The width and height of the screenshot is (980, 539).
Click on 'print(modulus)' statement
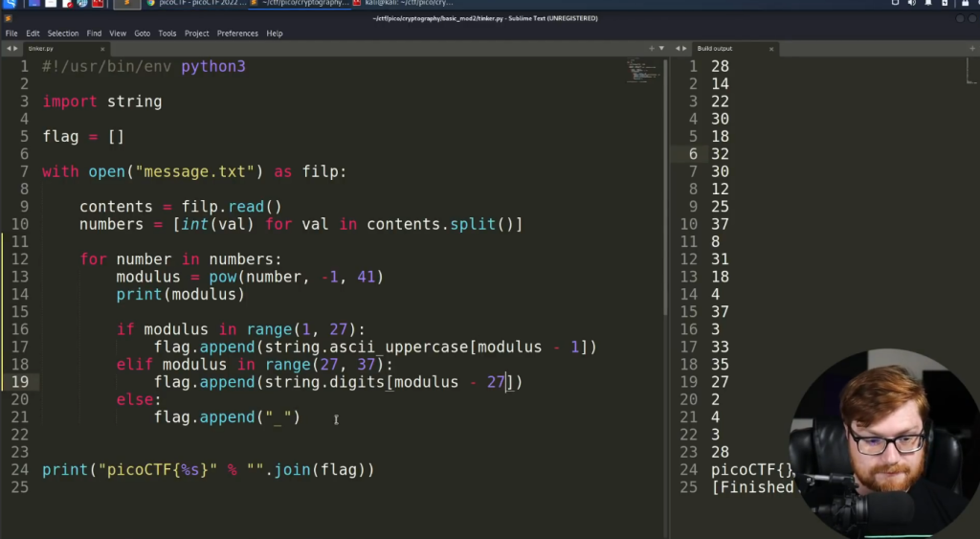181,294
